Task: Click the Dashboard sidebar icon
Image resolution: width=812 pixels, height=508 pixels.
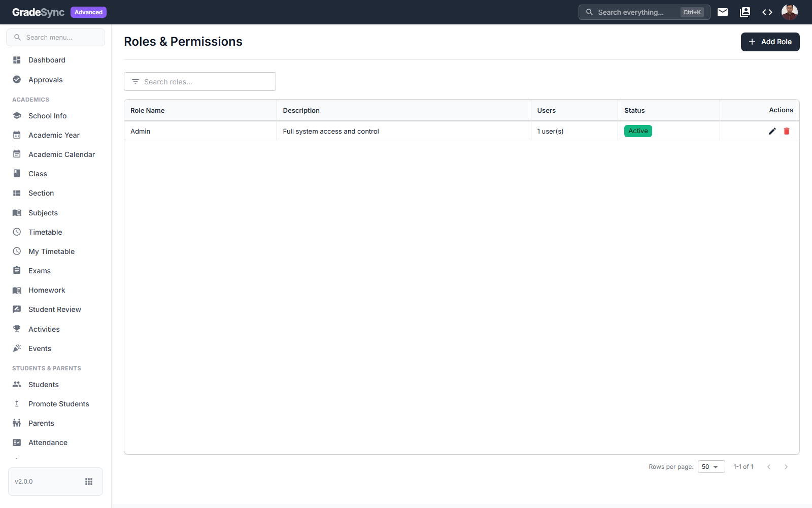Action: tap(17, 60)
